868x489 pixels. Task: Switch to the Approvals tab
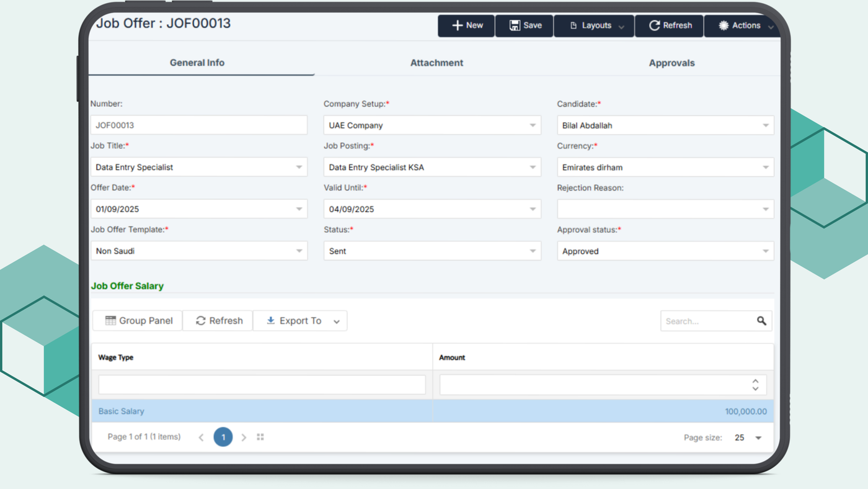point(671,63)
